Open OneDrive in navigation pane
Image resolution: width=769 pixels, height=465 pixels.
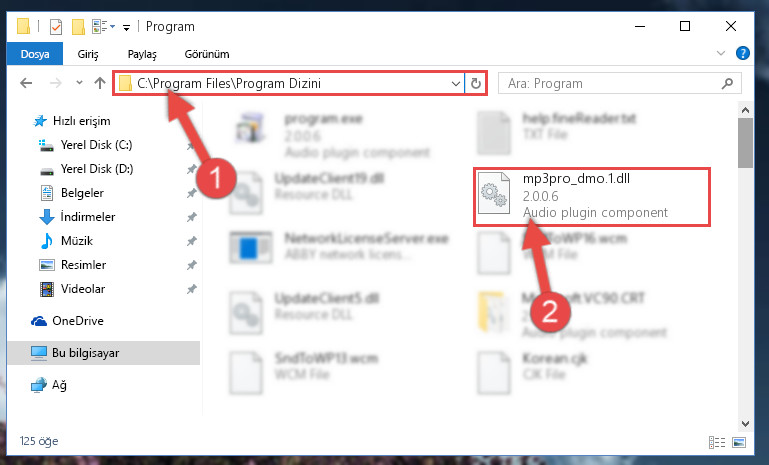77,321
